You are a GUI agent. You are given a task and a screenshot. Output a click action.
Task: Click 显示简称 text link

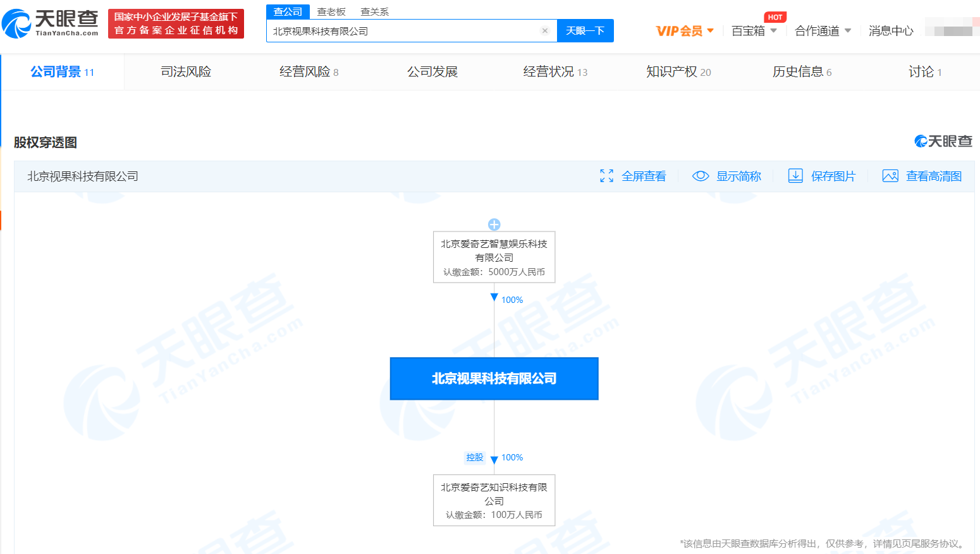pos(738,176)
